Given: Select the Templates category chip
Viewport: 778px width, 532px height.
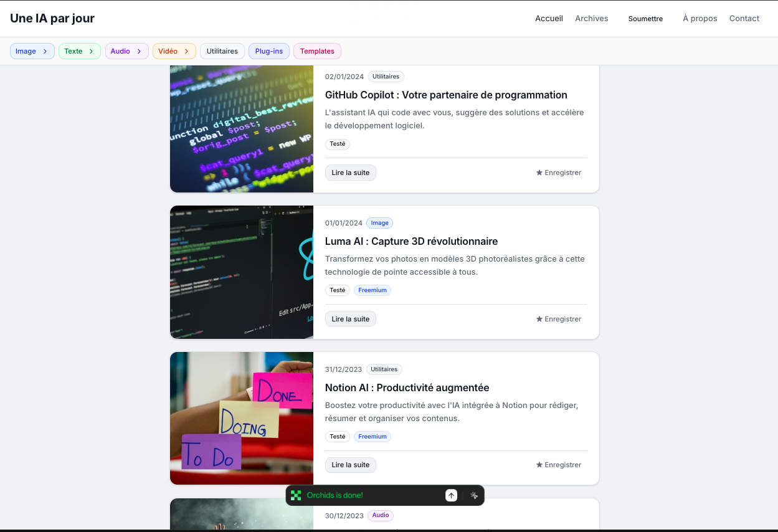Looking at the screenshot, I should [317, 51].
